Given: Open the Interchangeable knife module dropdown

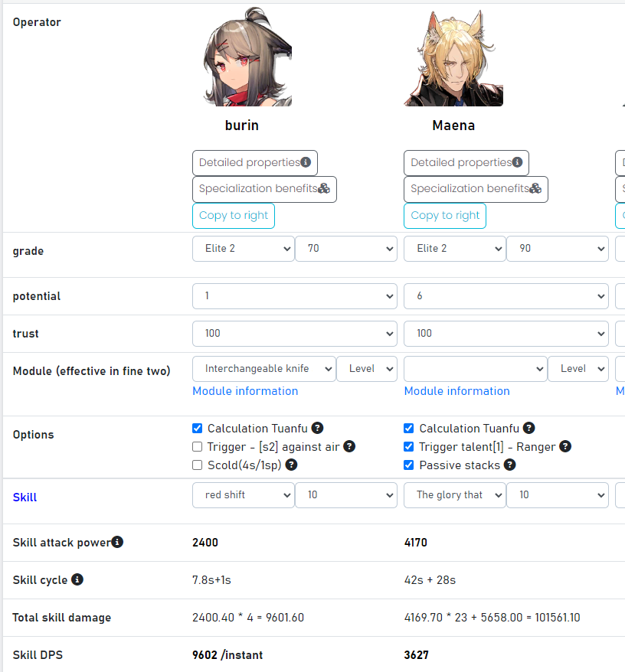Looking at the screenshot, I should coord(264,369).
